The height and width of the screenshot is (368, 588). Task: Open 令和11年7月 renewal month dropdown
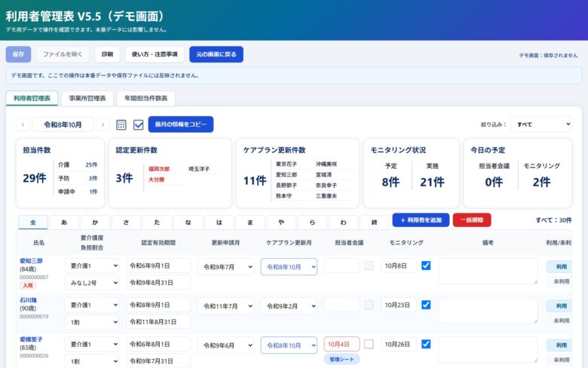tap(225, 306)
